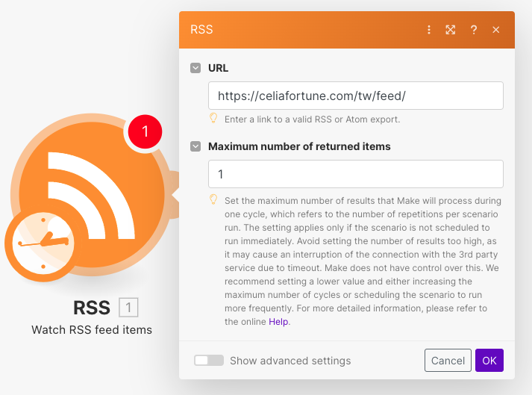Click the module number box beside RSS
Screen dimensions: 532x395
pos(128,308)
